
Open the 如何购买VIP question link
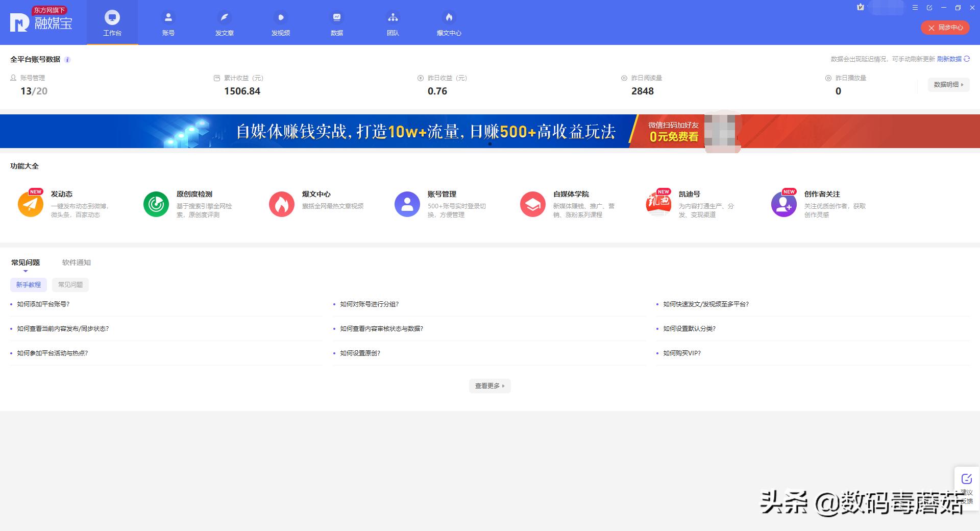coord(681,353)
